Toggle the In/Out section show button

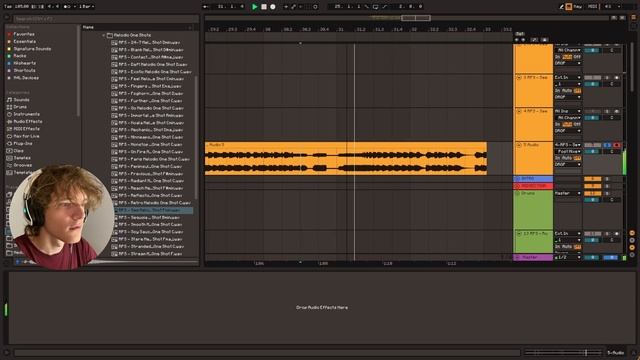click(x=632, y=233)
